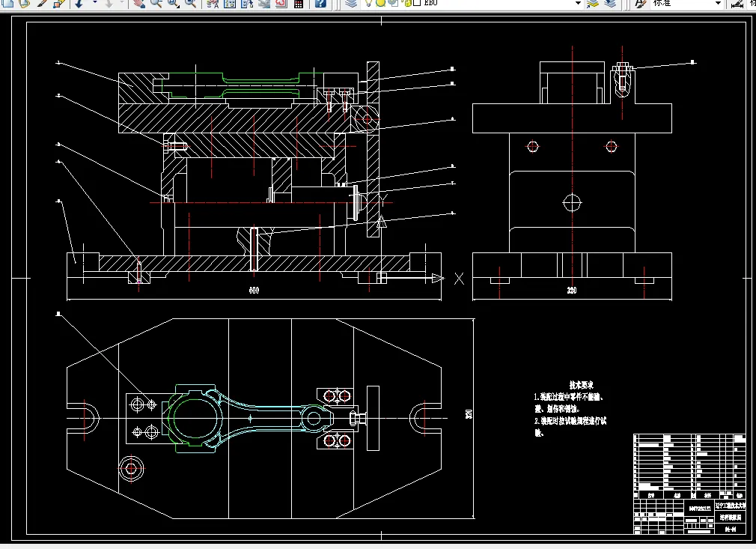
Task: Select the 技术要求 heading text
Action: pyautogui.click(x=581, y=385)
